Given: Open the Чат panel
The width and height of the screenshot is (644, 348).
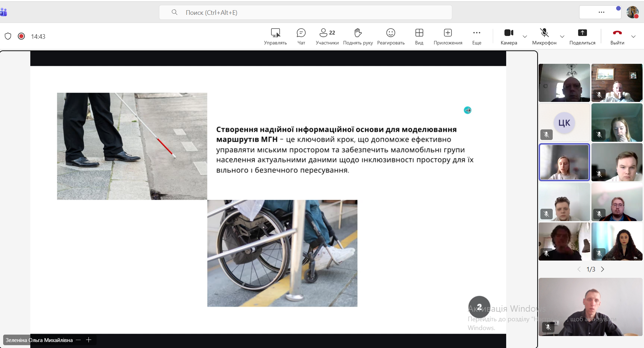Looking at the screenshot, I should 301,36.
